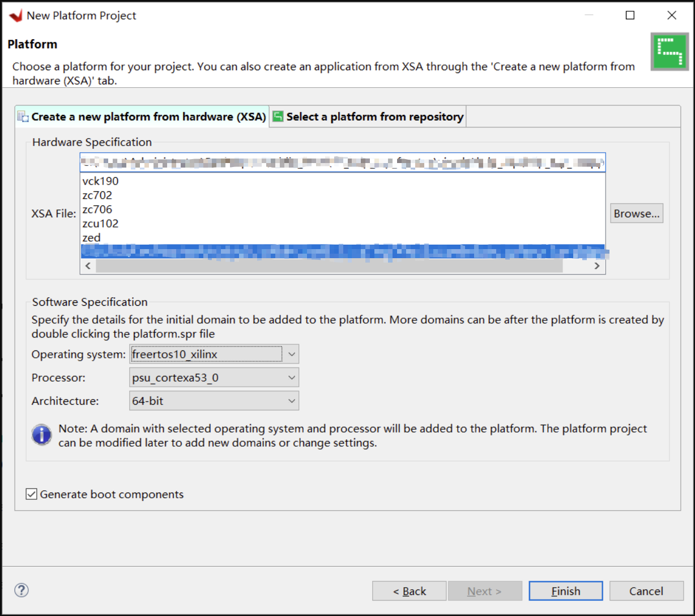Close the New Platform Project dialog

(x=672, y=16)
